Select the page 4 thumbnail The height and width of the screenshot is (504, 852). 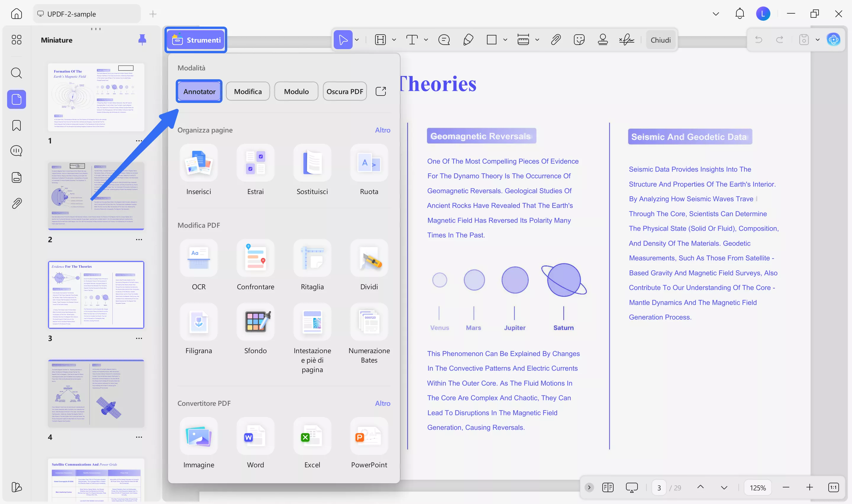[96, 393]
